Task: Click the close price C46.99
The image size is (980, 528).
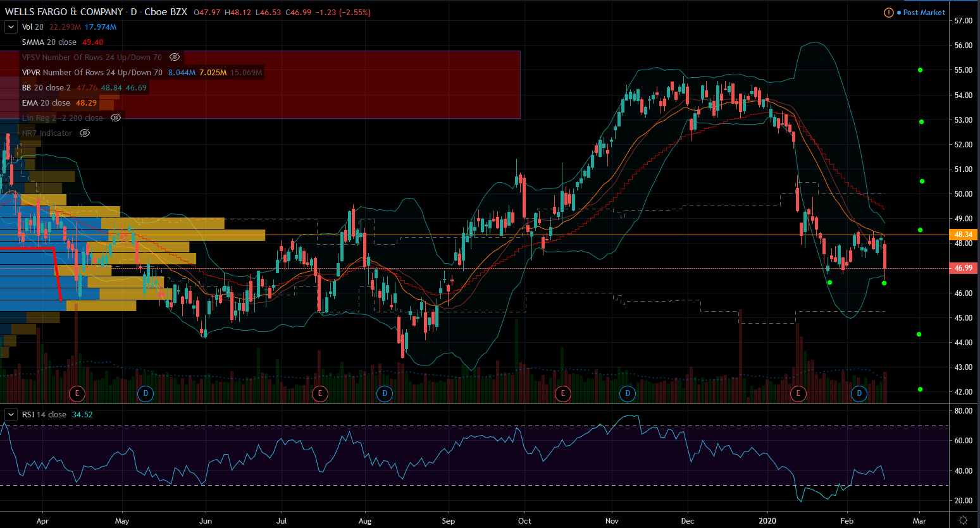Action: click(x=299, y=13)
